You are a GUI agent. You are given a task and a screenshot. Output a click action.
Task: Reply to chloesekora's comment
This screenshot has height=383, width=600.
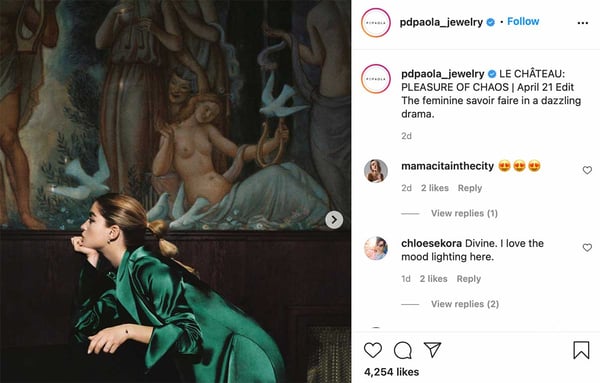468,279
